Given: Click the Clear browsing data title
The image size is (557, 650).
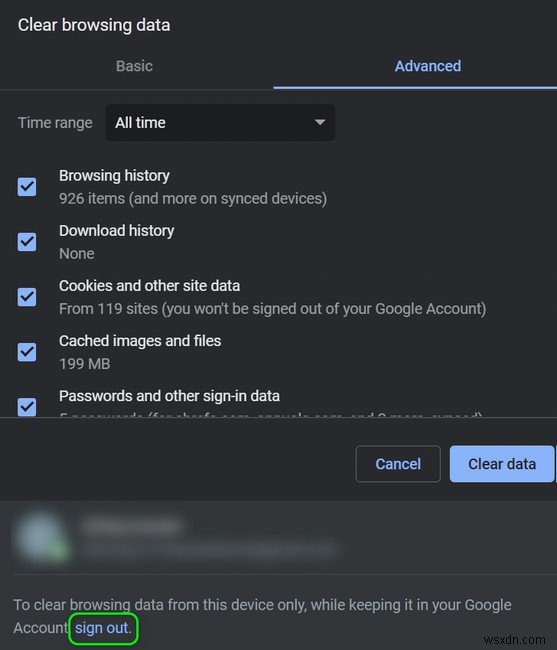Looking at the screenshot, I should tap(94, 25).
